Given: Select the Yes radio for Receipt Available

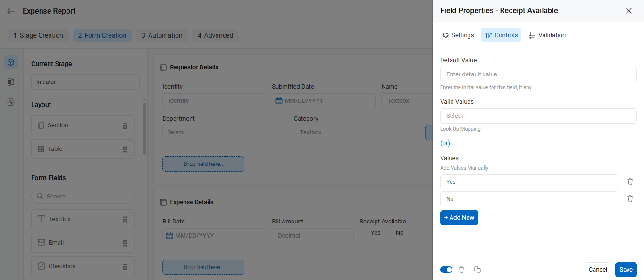Looking at the screenshot, I should 363,232.
